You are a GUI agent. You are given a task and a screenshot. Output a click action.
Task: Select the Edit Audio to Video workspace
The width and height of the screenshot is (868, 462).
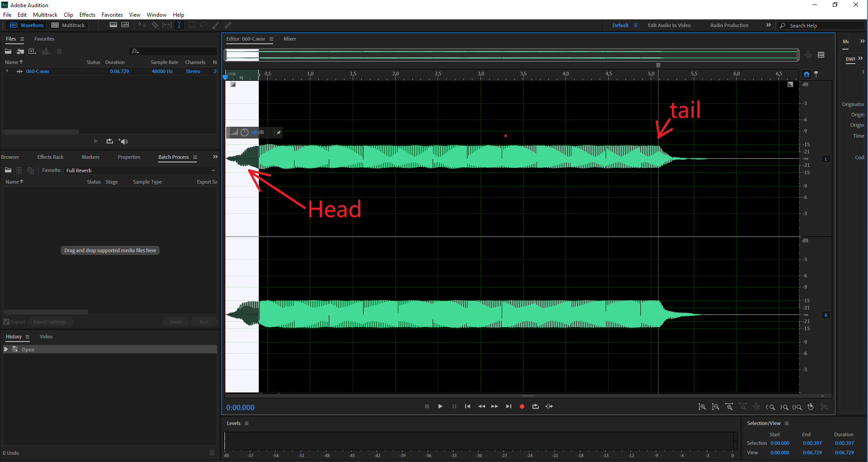(x=669, y=25)
